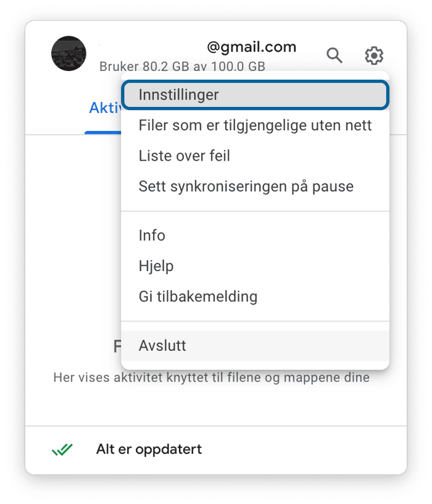Choose Liste over feil menu entry
432x504 pixels.
[x=255, y=156]
